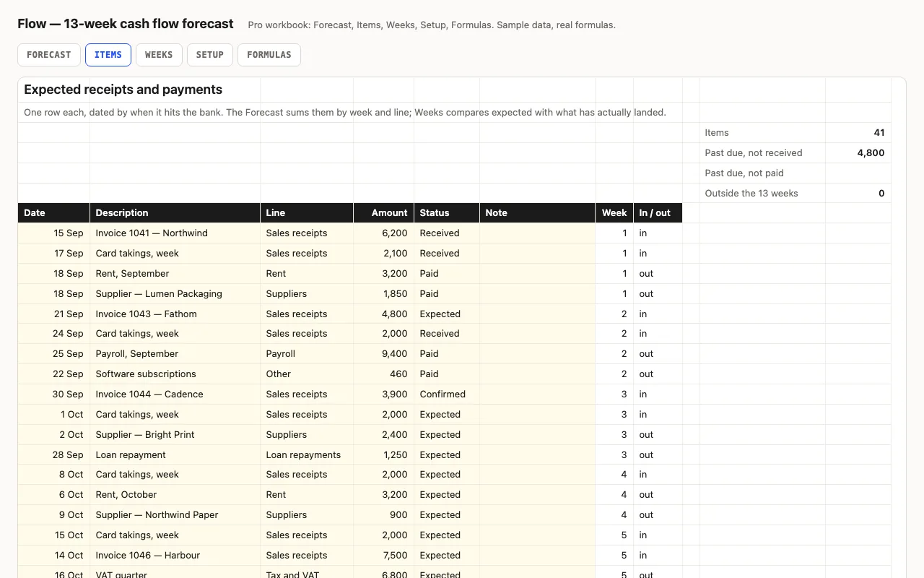Click the amount 9,400 cell
This screenshot has width=924, height=578.
[x=384, y=354]
